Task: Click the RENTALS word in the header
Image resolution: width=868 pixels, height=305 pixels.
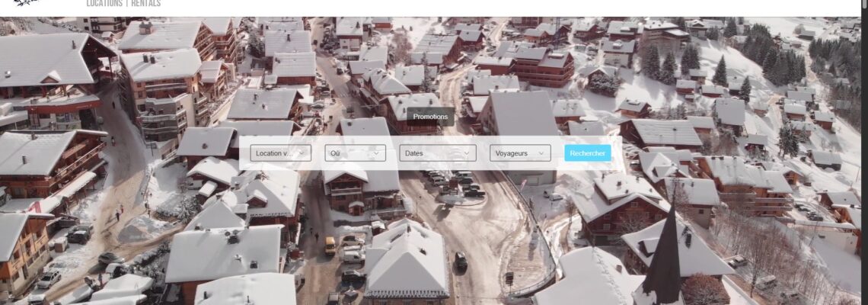Action: (145, 4)
